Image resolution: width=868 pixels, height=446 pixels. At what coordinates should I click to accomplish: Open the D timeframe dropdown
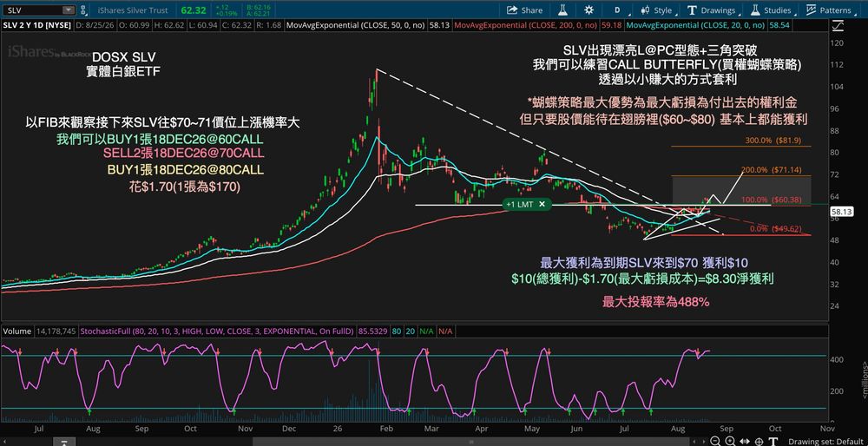click(616, 10)
